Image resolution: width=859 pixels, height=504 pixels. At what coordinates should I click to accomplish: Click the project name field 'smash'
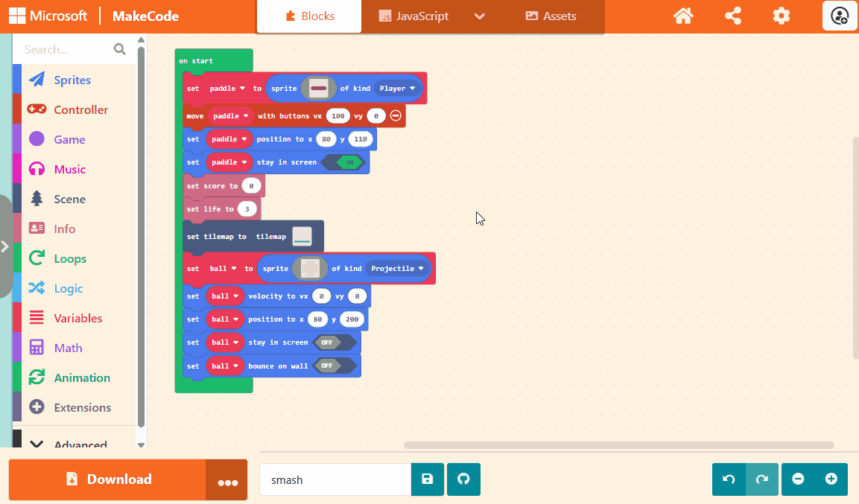[x=335, y=479]
